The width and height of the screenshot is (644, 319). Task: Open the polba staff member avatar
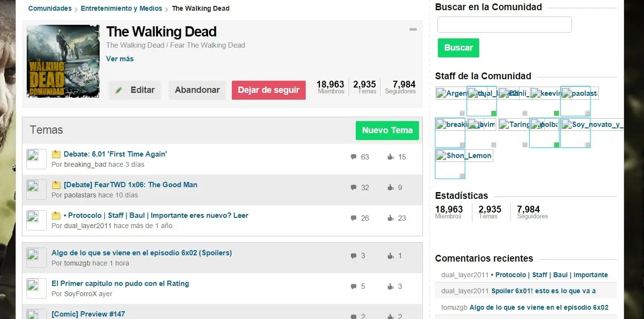coord(544,133)
